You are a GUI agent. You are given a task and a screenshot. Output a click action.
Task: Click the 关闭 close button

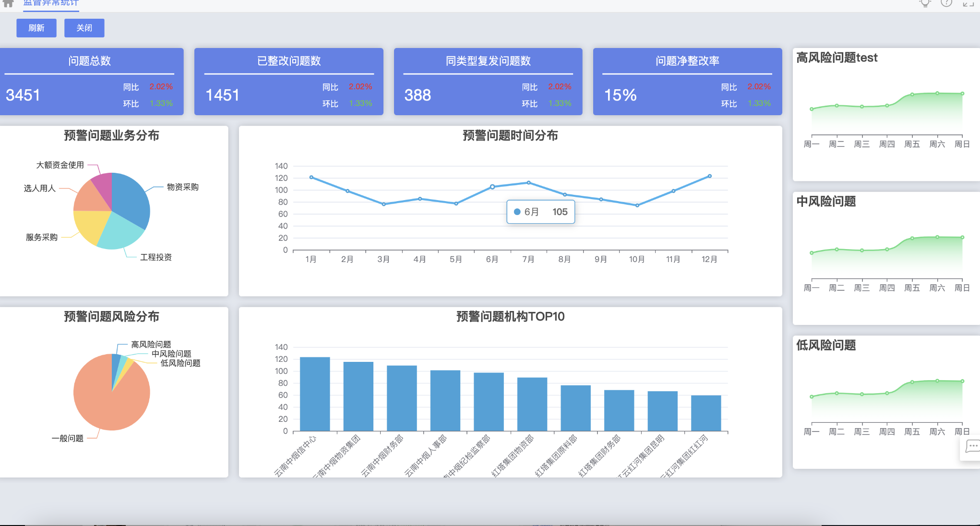(x=84, y=28)
